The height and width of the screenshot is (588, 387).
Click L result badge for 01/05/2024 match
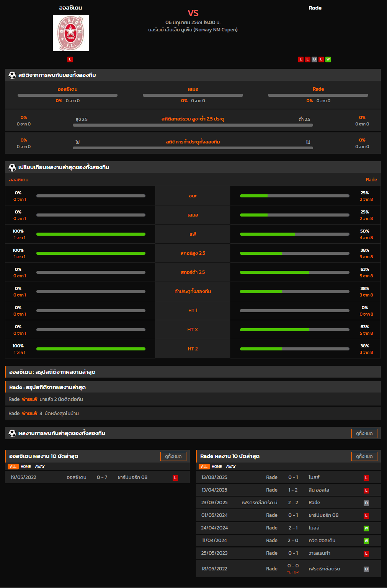(366, 516)
